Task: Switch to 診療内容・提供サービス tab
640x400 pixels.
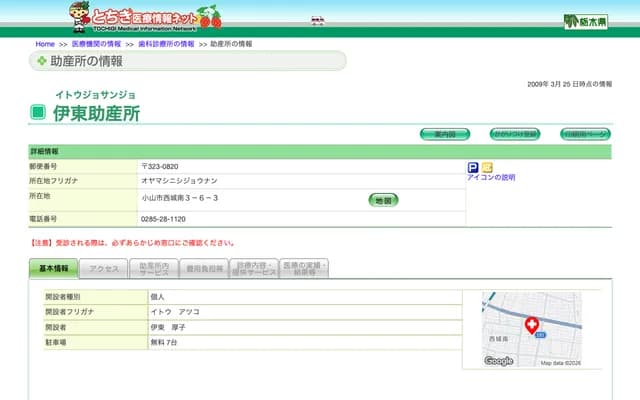Action: coord(254,269)
